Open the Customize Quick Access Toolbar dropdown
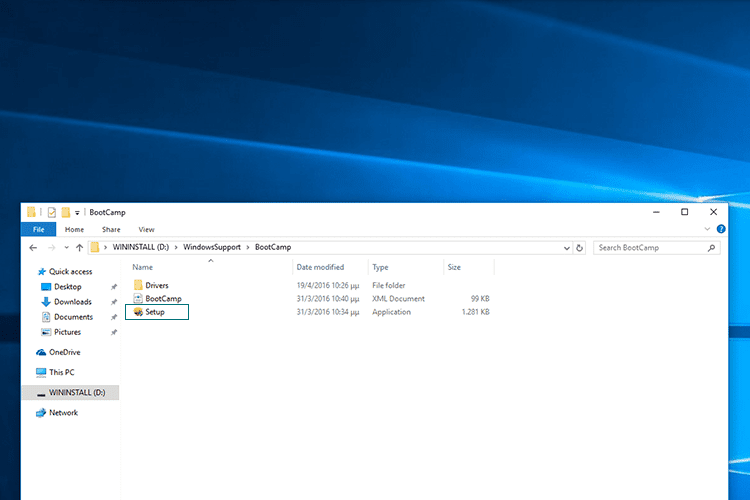 77,213
